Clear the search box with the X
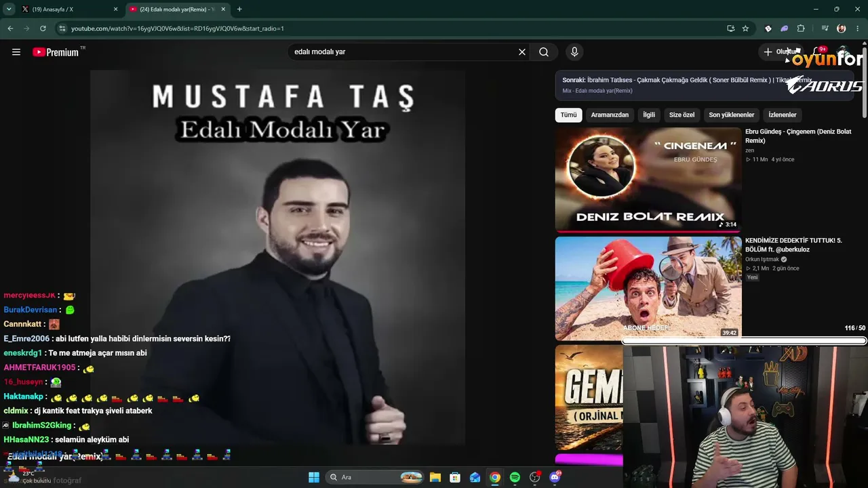This screenshot has height=488, width=868. tap(522, 52)
